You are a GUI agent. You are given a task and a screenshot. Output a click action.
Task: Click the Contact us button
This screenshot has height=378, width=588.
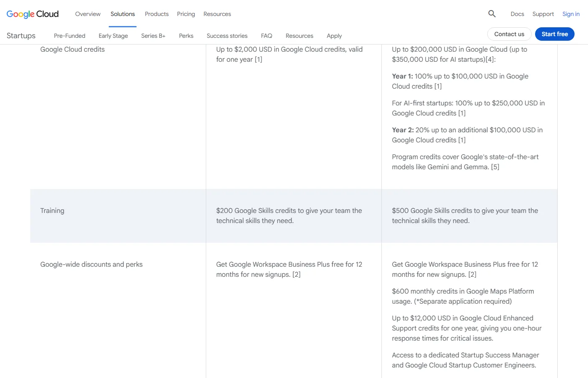(509, 34)
